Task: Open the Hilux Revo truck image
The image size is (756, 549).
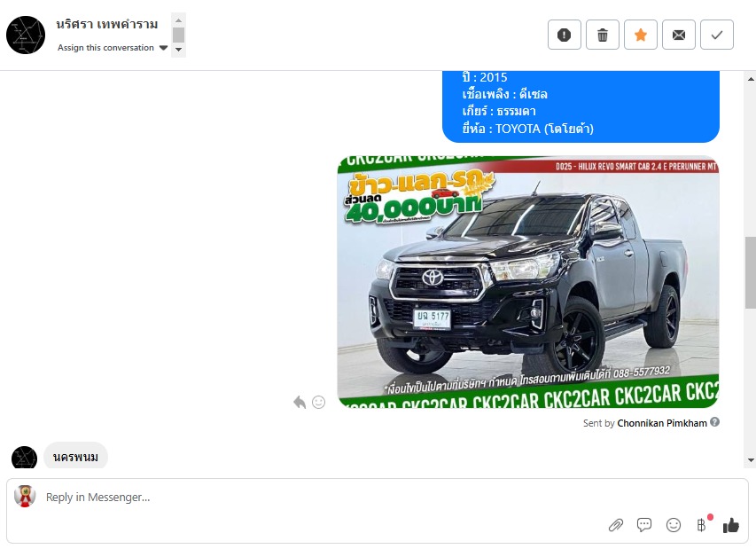Action: pos(528,282)
